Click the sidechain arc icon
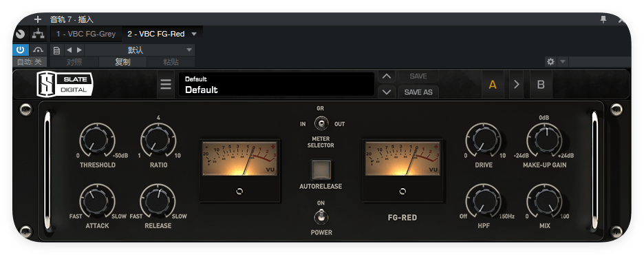 [x=39, y=50]
